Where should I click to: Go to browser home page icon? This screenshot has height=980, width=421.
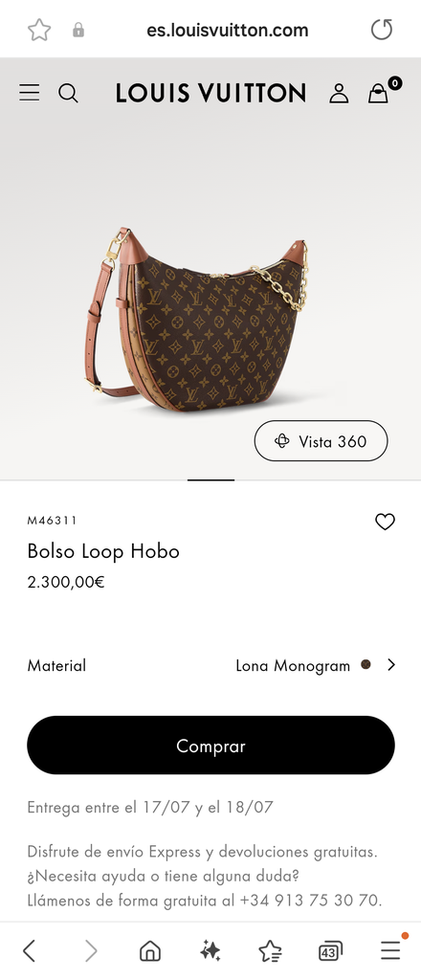tap(150, 951)
